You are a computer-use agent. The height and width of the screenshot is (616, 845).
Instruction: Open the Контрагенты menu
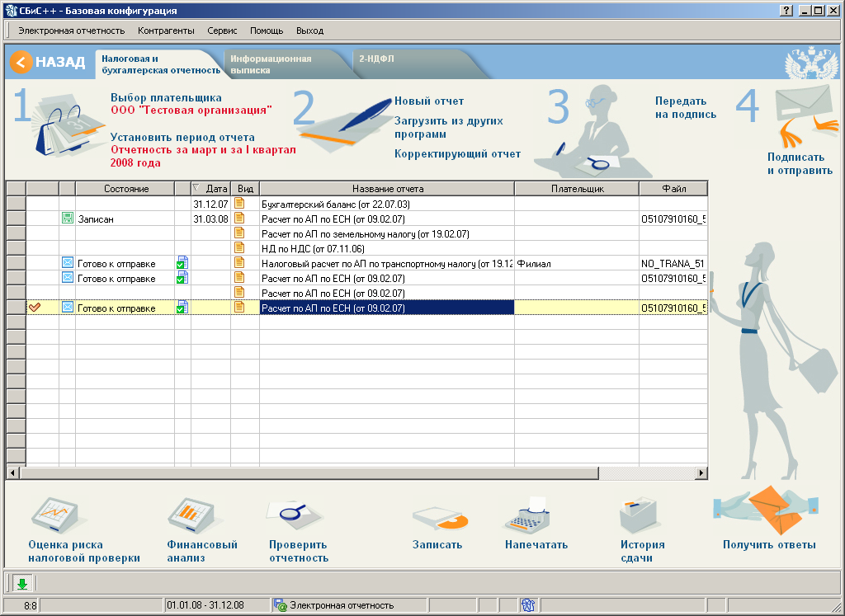pyautogui.click(x=166, y=31)
